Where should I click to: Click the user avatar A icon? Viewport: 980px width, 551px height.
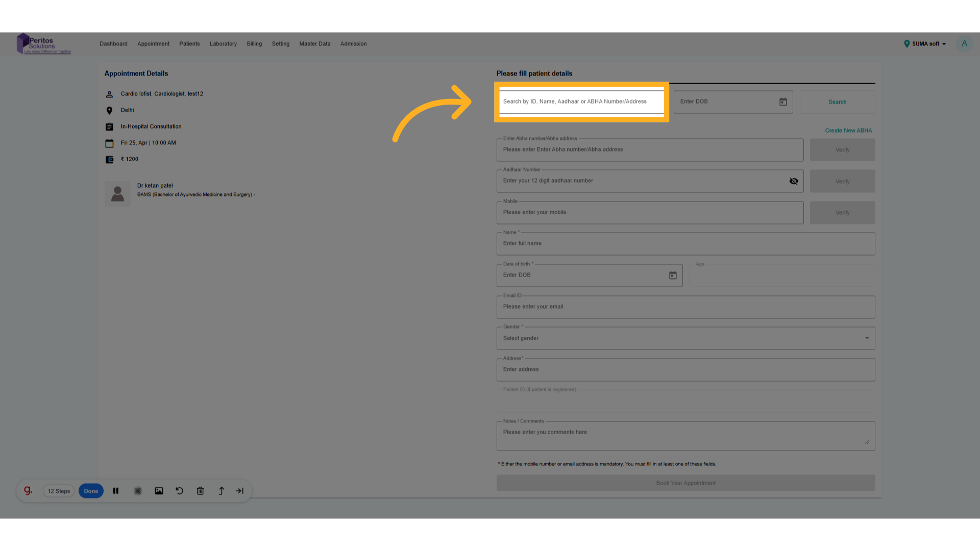click(964, 44)
